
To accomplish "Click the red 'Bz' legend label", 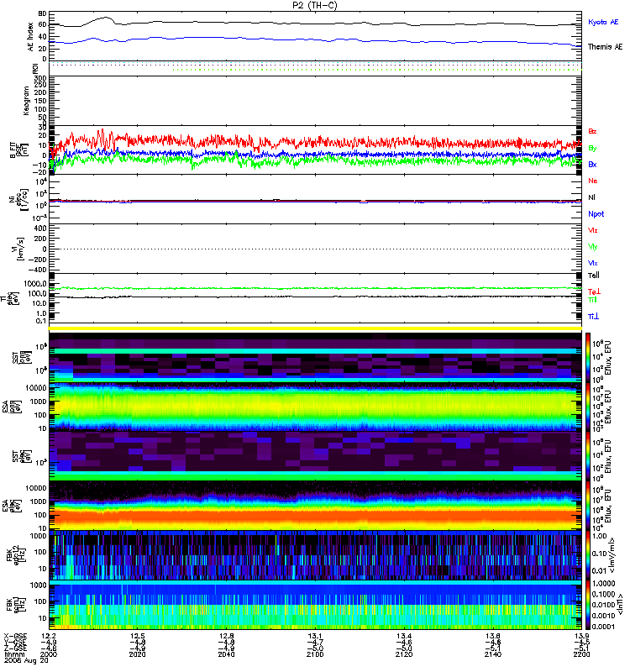I will (592, 131).
